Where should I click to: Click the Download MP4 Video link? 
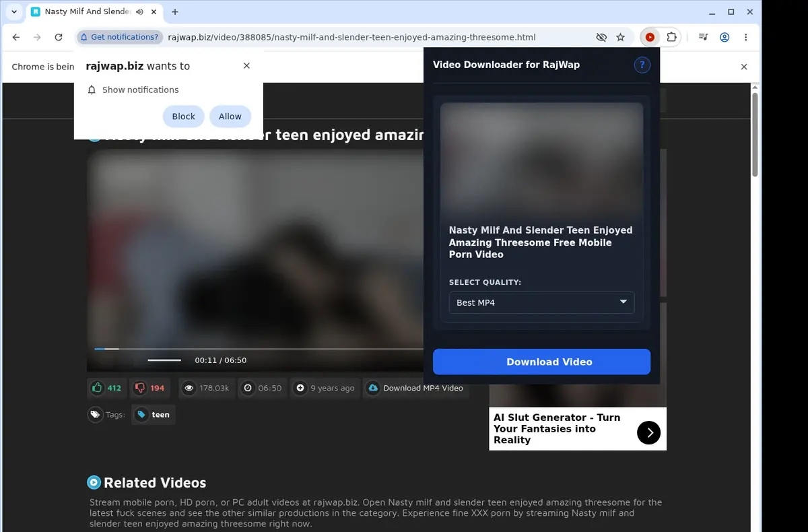coord(416,388)
